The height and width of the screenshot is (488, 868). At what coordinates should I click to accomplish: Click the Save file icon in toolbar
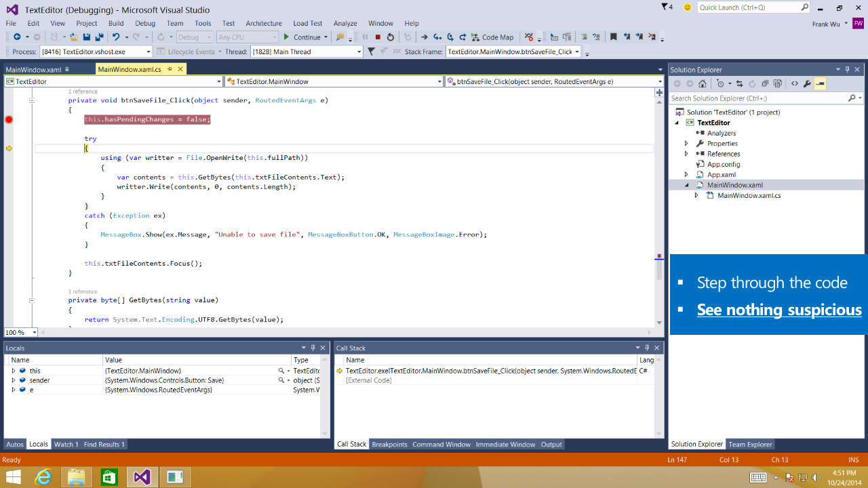point(87,37)
